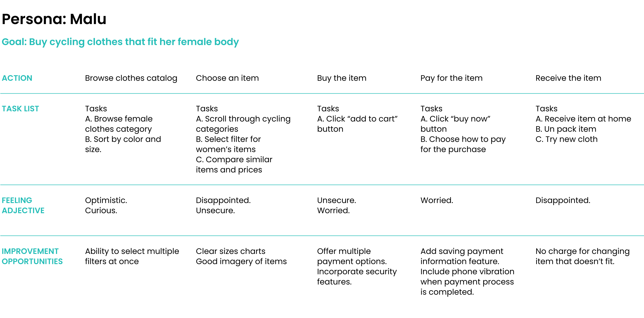
Task: Select the "Compare similar items and prices" task
Action: click(234, 164)
